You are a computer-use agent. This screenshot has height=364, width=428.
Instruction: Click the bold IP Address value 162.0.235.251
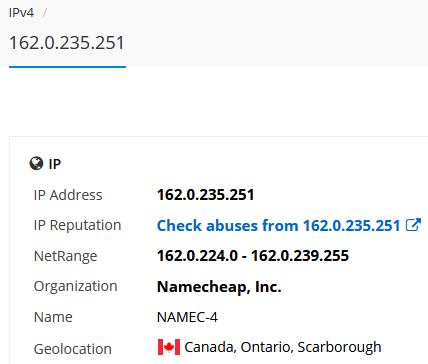[205, 195]
